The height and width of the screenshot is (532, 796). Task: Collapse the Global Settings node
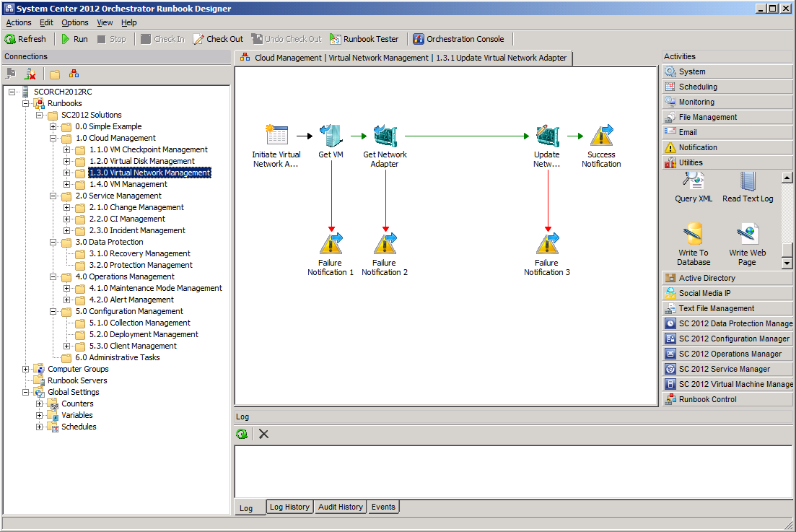click(x=25, y=393)
